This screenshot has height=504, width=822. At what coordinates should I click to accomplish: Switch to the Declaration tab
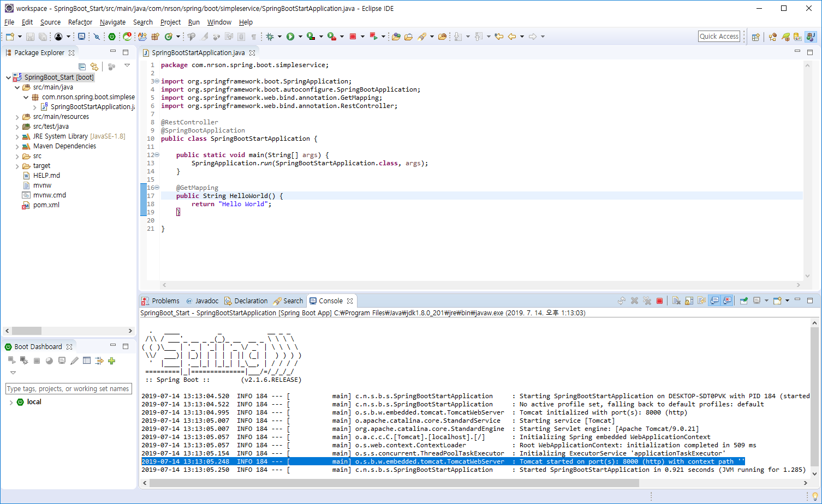(246, 301)
